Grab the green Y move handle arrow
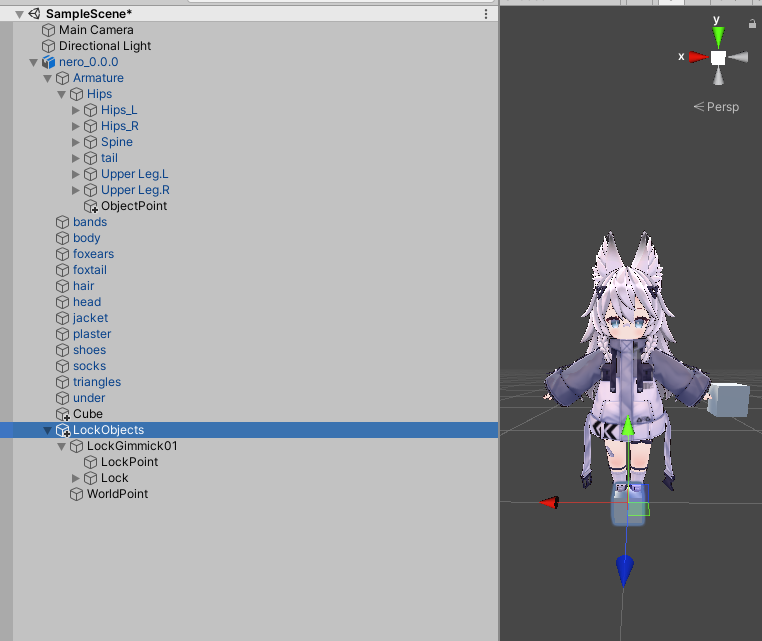 point(628,426)
